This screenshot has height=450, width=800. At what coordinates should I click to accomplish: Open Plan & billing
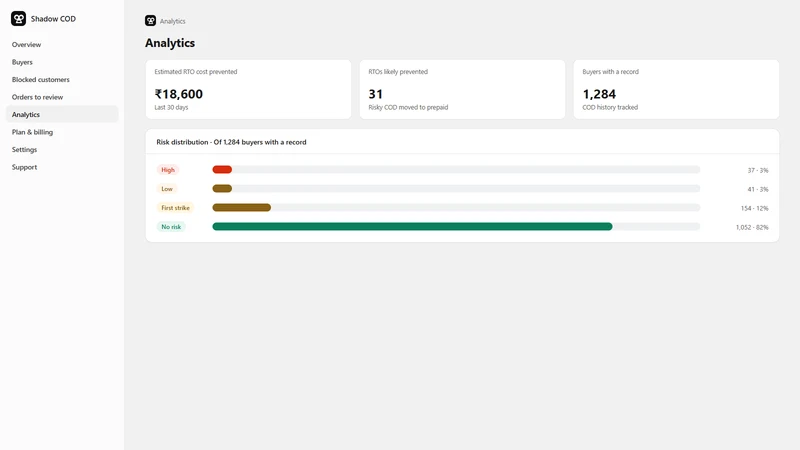(x=32, y=132)
